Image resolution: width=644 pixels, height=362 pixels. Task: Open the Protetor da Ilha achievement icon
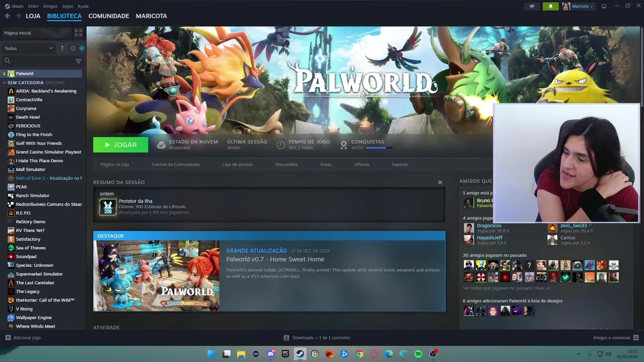pos(108,207)
